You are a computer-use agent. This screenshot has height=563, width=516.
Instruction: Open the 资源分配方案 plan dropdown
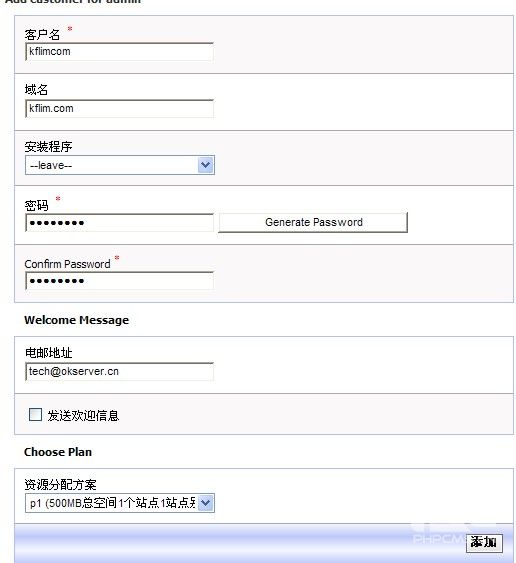pyautogui.click(x=120, y=503)
